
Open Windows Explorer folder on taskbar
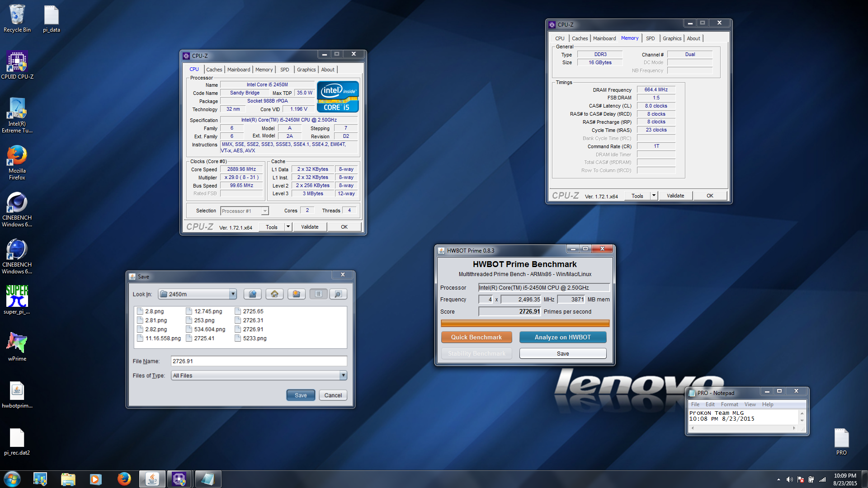pos(68,479)
